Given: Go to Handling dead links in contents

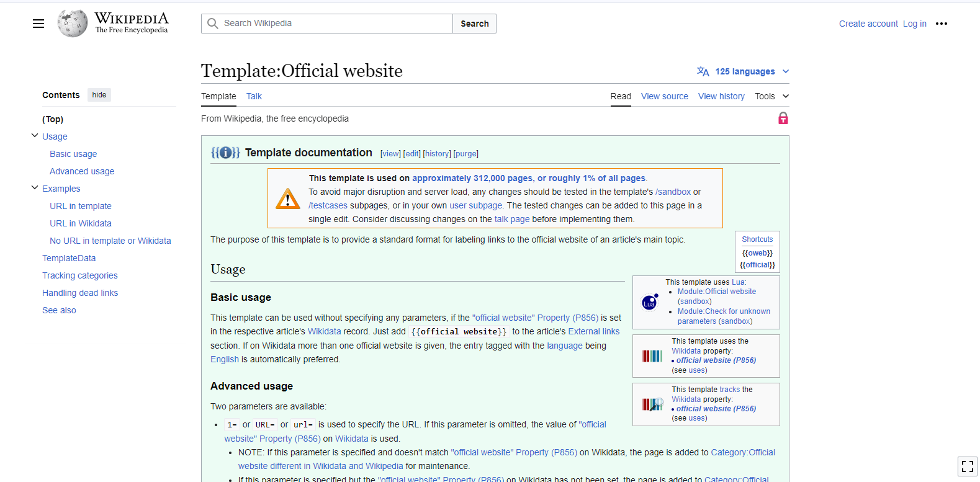Looking at the screenshot, I should pos(80,293).
